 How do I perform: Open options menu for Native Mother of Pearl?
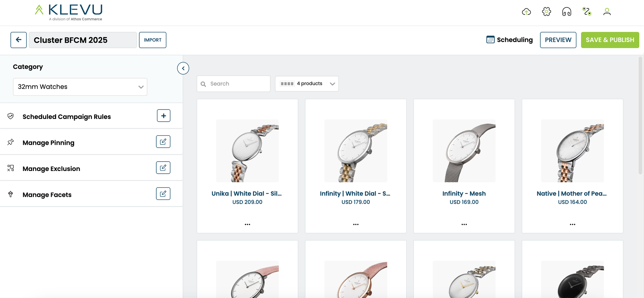tap(573, 224)
